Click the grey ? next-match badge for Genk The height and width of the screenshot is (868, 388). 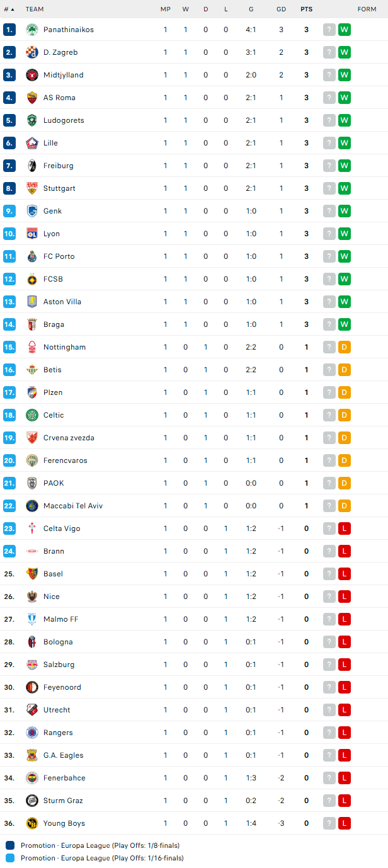click(329, 211)
